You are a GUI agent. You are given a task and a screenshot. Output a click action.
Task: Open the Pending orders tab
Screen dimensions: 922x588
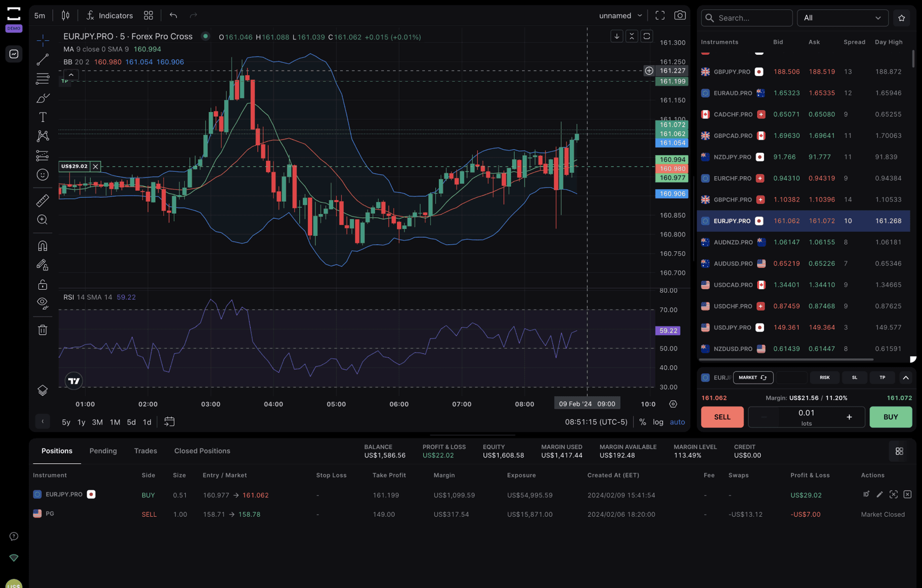[103, 451]
